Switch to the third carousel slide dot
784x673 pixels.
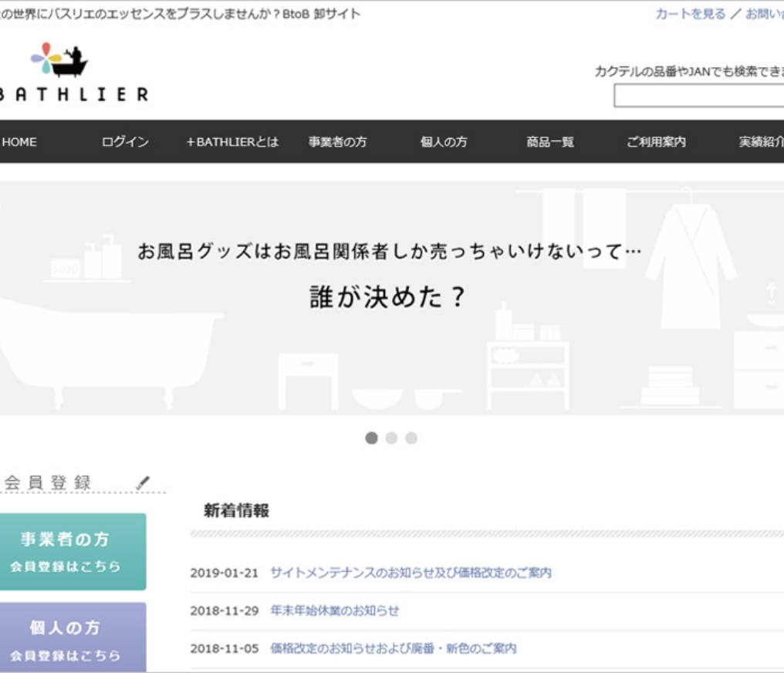click(x=411, y=438)
